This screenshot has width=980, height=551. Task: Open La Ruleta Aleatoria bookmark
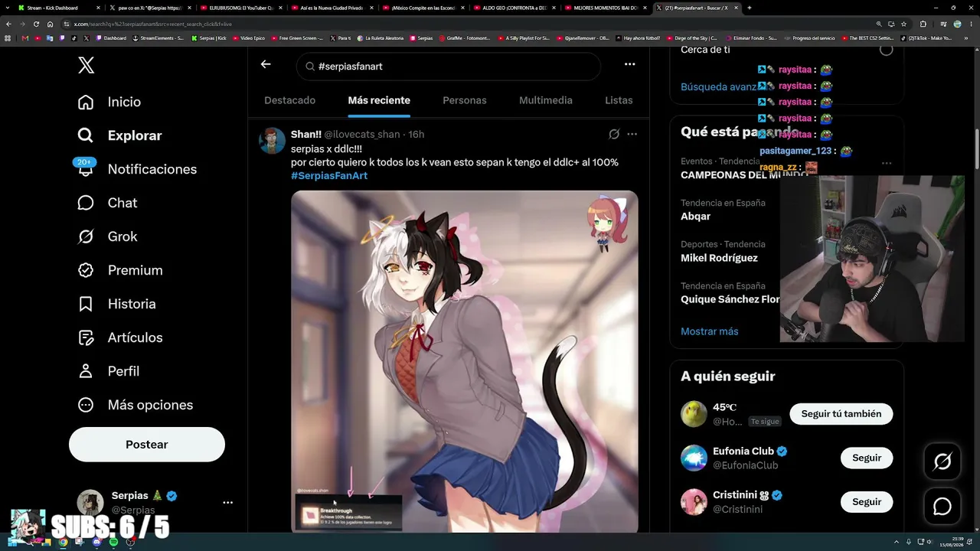tap(381, 37)
